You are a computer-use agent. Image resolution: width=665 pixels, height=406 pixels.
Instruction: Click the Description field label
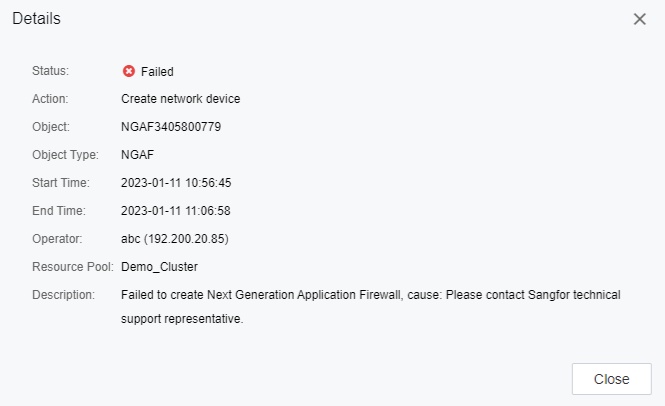[x=64, y=295]
